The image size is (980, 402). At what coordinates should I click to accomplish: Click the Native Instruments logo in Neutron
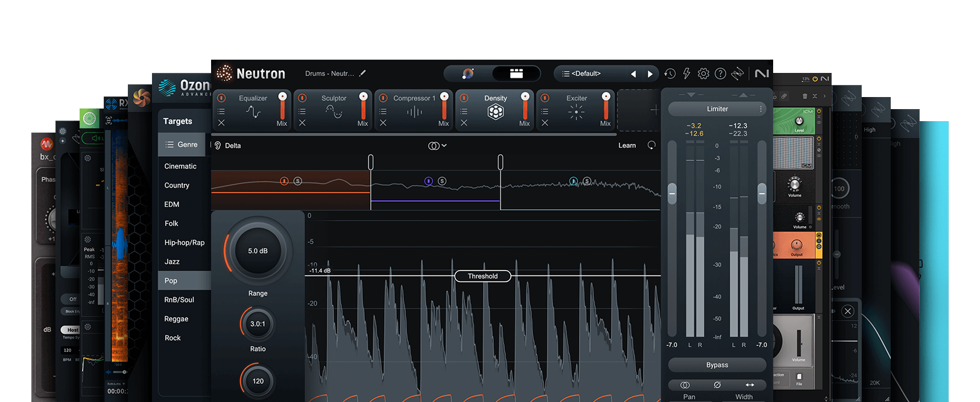762,74
